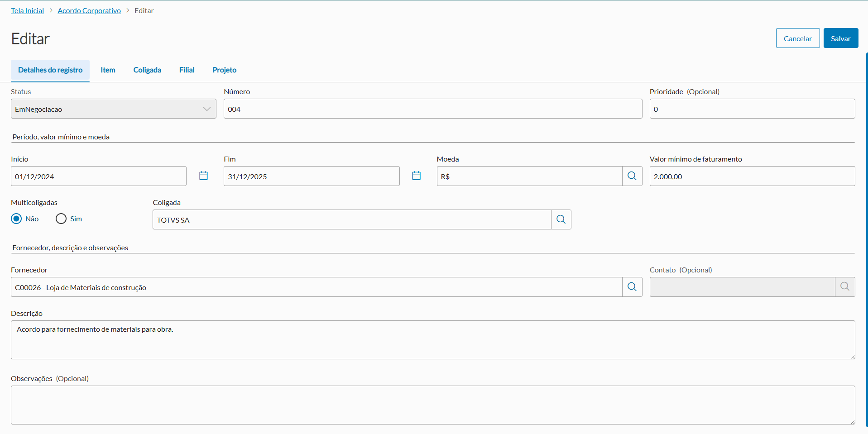Click inside the Observações text area
Screen dimensions: 868x434
pos(432,405)
